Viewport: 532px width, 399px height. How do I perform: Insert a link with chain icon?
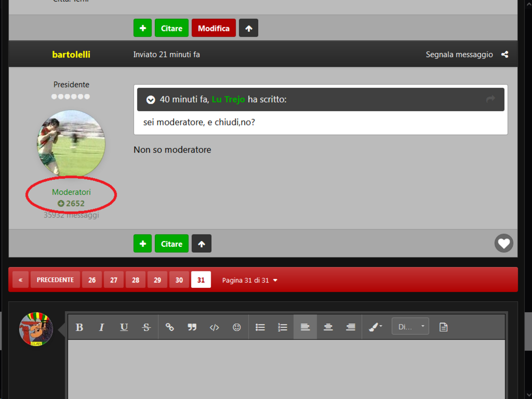click(170, 327)
